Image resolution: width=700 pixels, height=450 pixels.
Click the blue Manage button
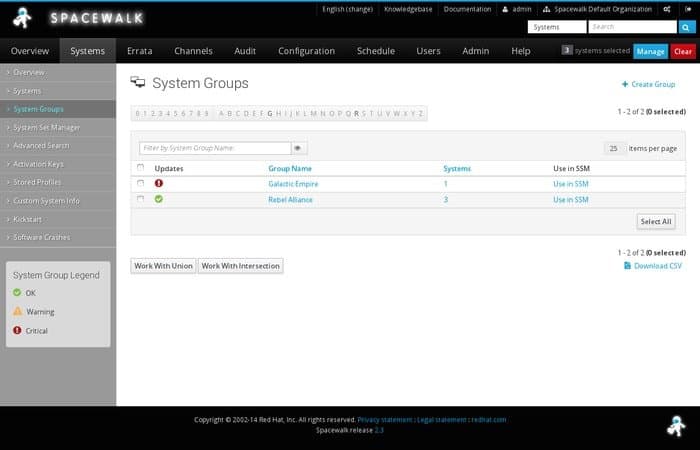(x=650, y=51)
